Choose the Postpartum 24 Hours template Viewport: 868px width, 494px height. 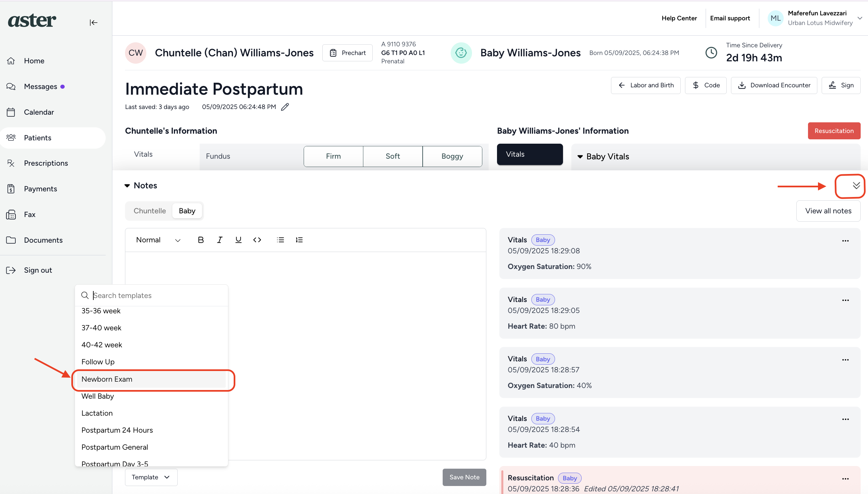pos(151,430)
